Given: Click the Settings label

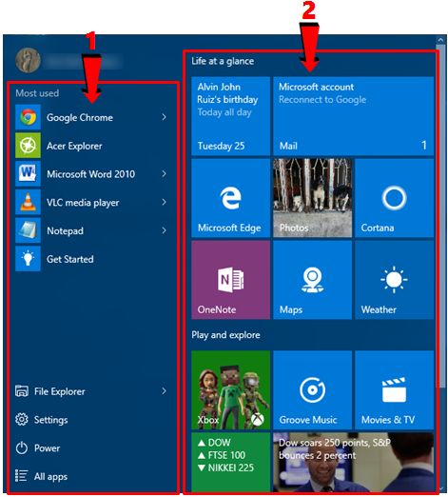Looking at the screenshot, I should (x=51, y=420).
